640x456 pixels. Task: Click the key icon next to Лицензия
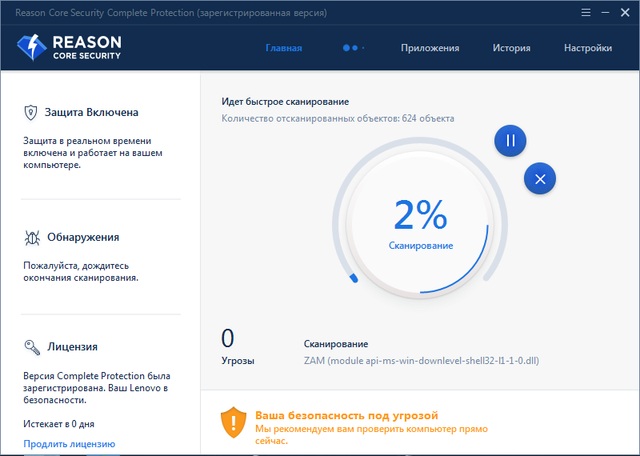[x=29, y=347]
